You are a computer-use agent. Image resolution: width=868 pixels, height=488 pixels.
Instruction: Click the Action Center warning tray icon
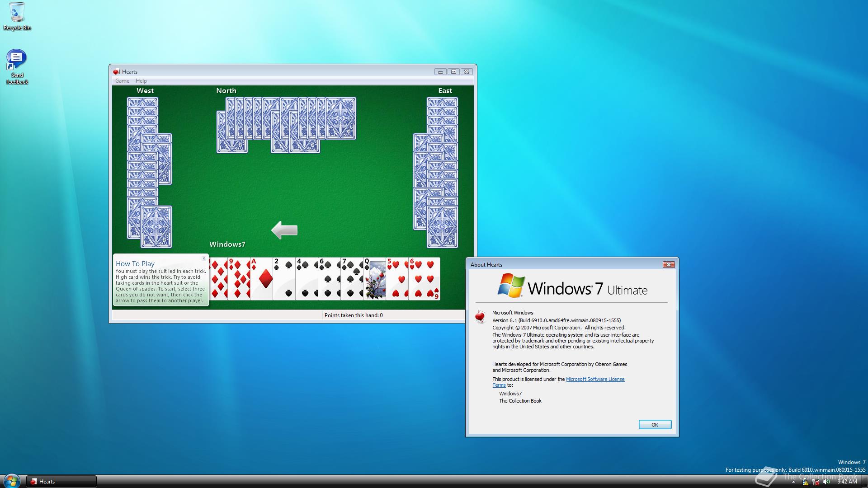(x=805, y=482)
